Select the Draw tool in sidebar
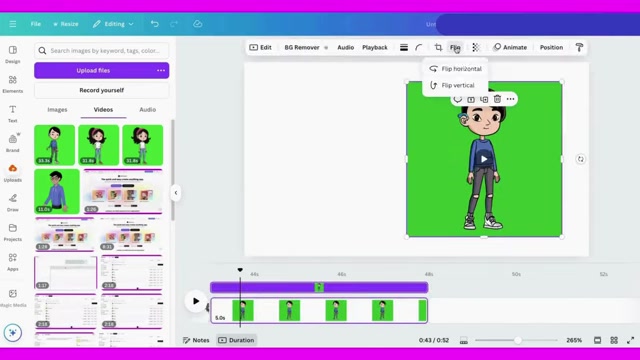 (13, 203)
